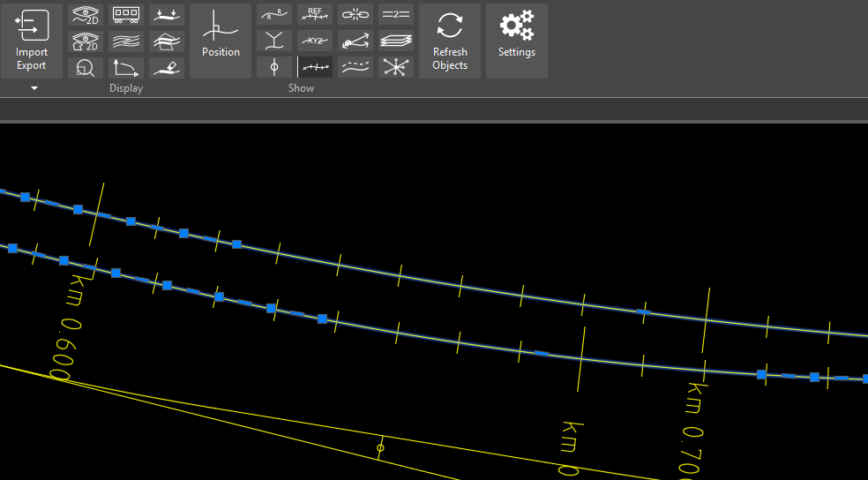The image size is (868, 480).
Task: Select the magnifier zoom display icon
Action: point(86,68)
